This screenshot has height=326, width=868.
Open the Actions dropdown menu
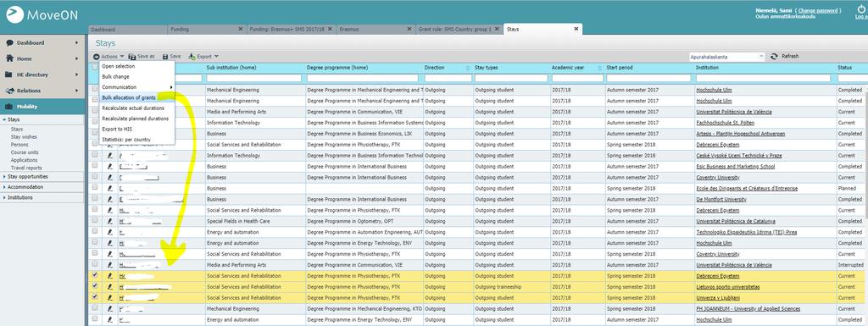[x=108, y=57]
